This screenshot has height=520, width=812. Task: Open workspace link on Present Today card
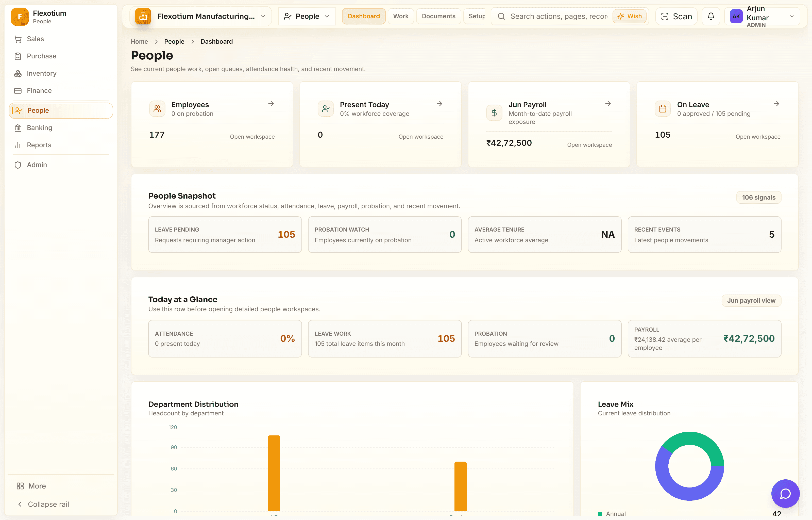click(x=421, y=137)
